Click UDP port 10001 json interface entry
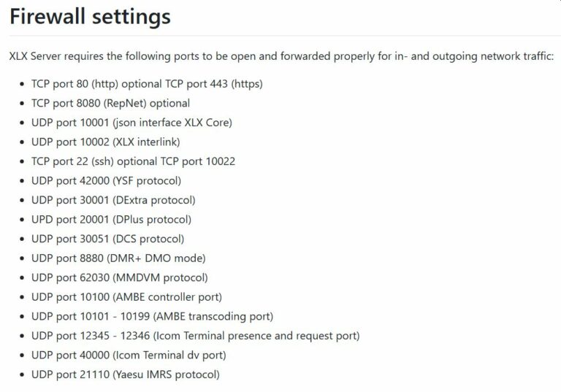Viewport: 561px width, 392px height. [x=131, y=123]
